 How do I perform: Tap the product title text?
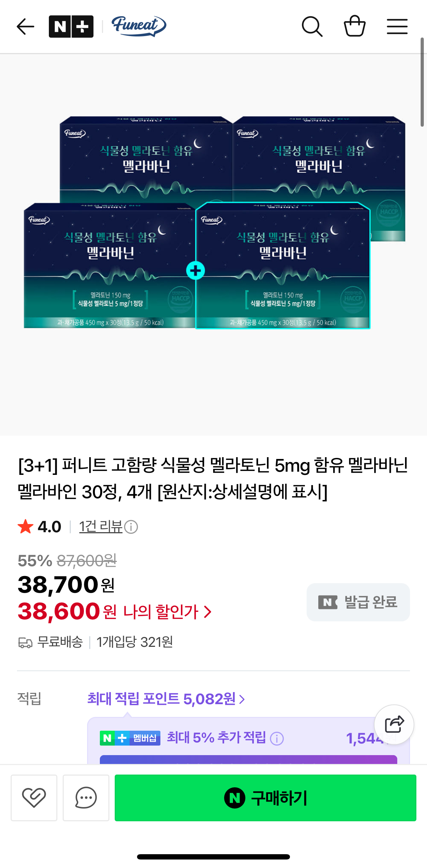point(213,478)
